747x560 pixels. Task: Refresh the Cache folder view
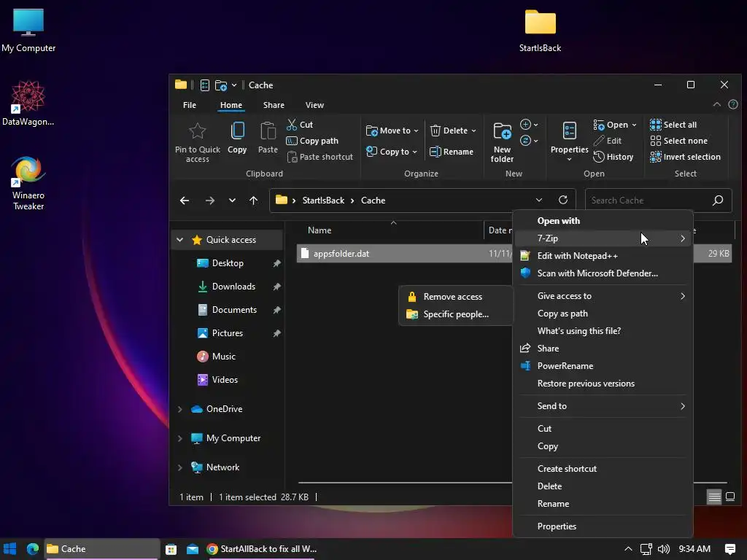(x=563, y=200)
